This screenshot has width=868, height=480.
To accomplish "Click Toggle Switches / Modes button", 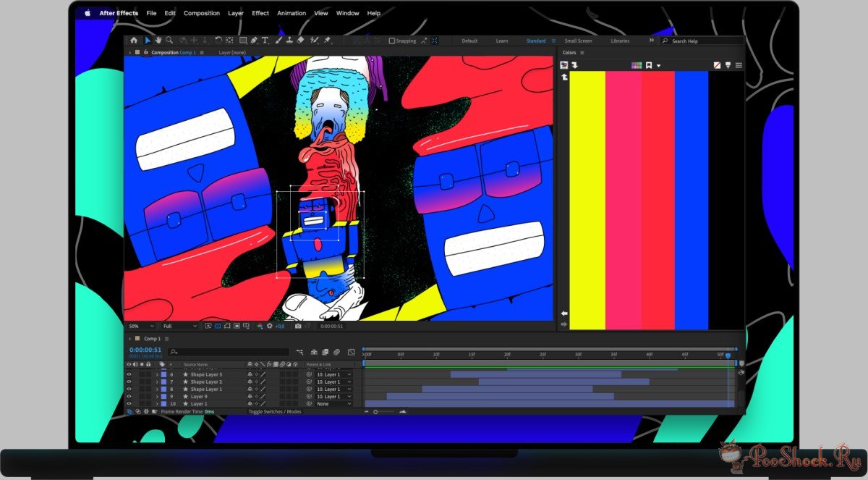I will pyautogui.click(x=275, y=411).
